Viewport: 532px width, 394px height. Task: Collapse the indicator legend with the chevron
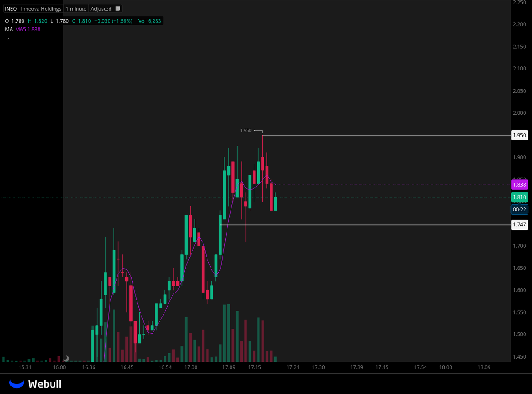click(8, 39)
